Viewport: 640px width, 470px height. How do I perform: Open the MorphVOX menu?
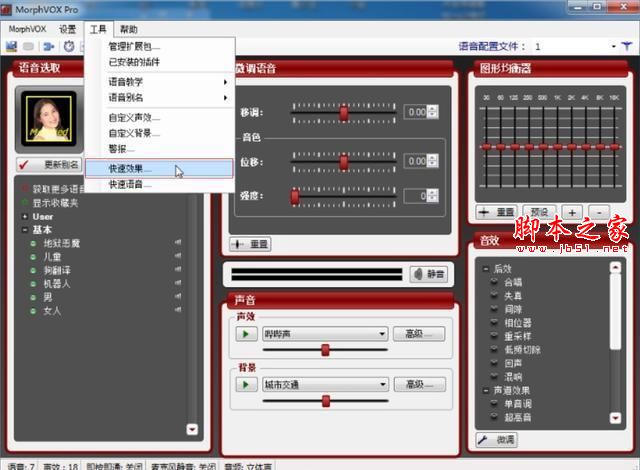tap(27, 29)
